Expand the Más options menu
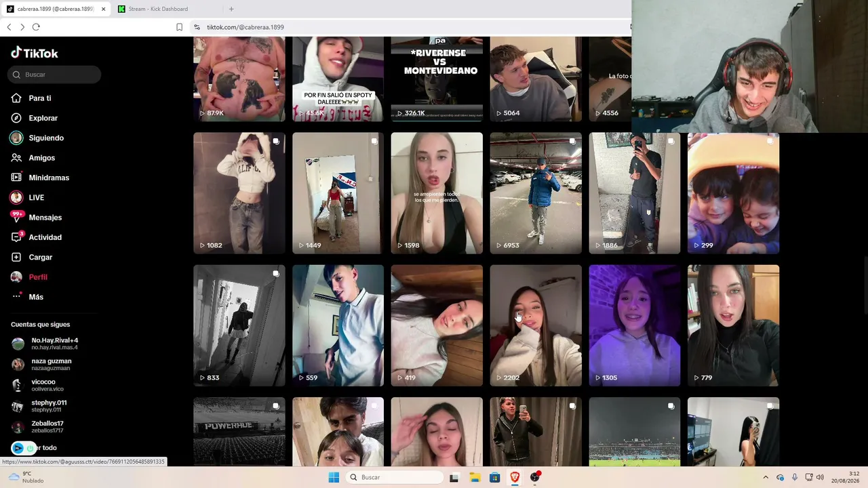The height and width of the screenshot is (488, 868). click(x=28, y=297)
